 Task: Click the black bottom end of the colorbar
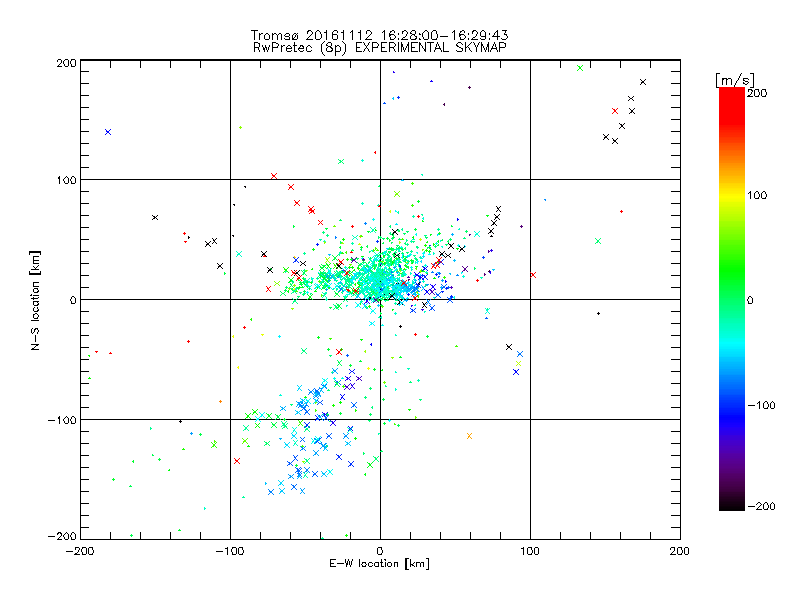[732, 503]
